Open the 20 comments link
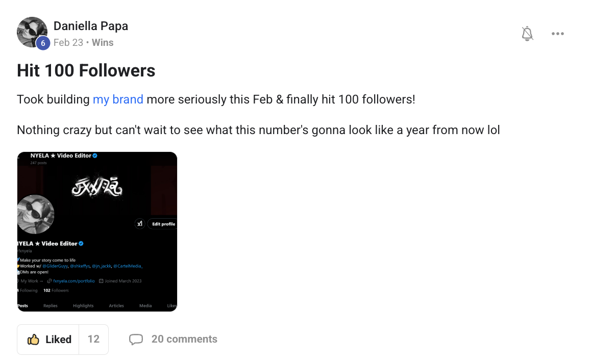This screenshot has width=592, height=364. (184, 340)
